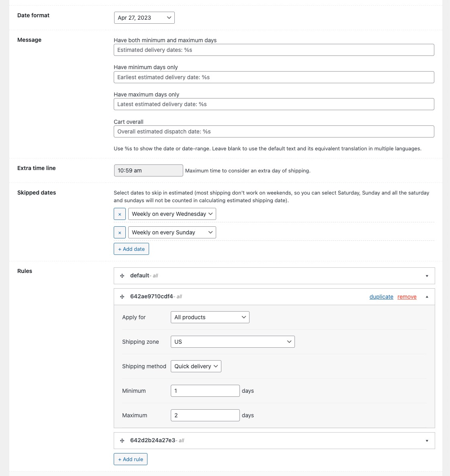Remove the Weekly on every Wednesday skipped date
This screenshot has width=450, height=476.
[x=120, y=214]
